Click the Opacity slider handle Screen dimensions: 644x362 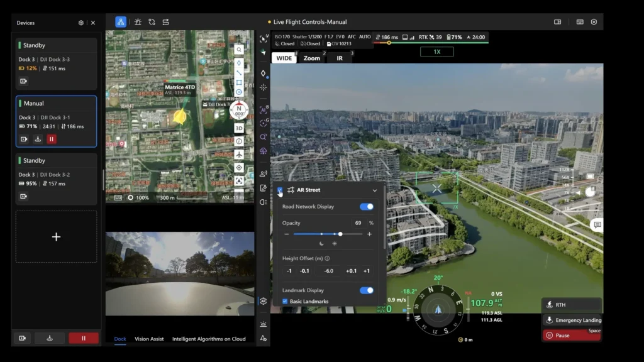pyautogui.click(x=340, y=234)
